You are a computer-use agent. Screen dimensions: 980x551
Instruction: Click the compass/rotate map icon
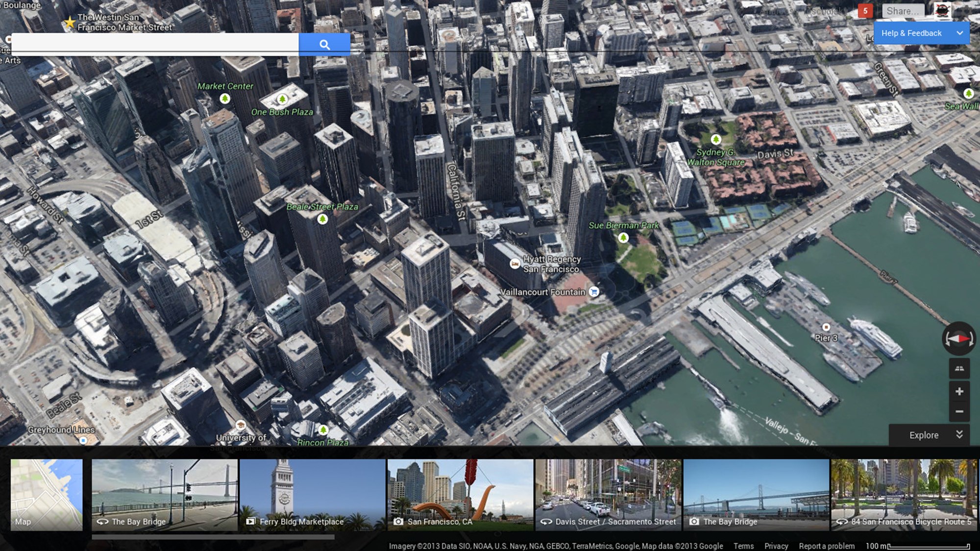pyautogui.click(x=958, y=338)
